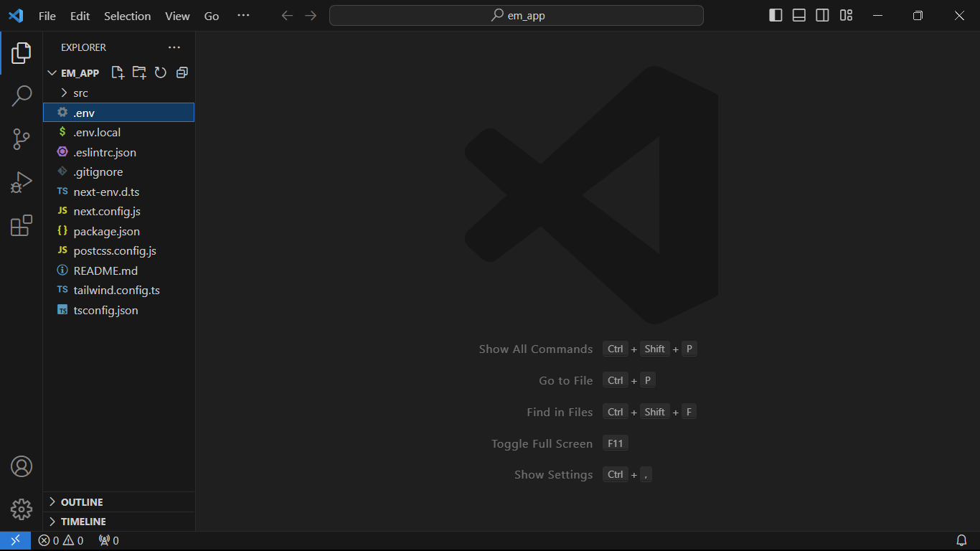Click the ports forwarded status indicator

pyautogui.click(x=109, y=540)
